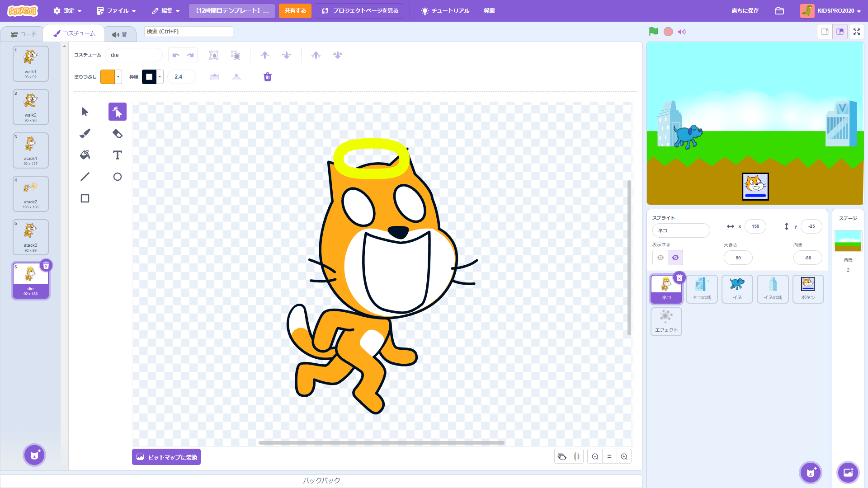Switch to the コード tab
868x488 pixels.
coord(24,34)
